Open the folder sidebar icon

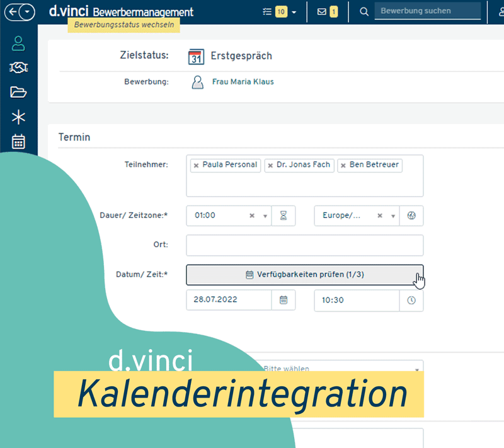tap(18, 92)
